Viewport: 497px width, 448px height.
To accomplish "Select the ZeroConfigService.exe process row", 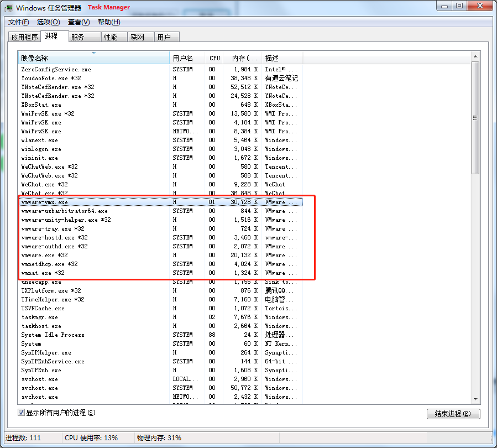I will click(160, 69).
